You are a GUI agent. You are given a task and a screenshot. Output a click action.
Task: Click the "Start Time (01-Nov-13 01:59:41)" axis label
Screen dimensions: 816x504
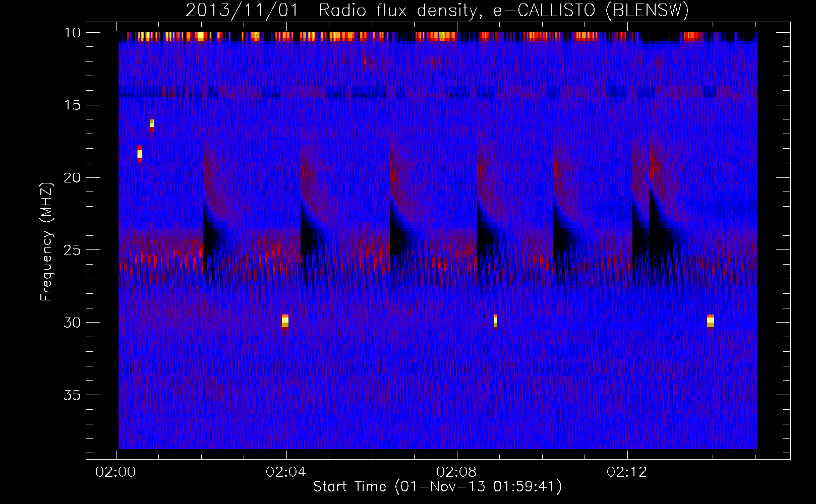pyautogui.click(x=437, y=487)
